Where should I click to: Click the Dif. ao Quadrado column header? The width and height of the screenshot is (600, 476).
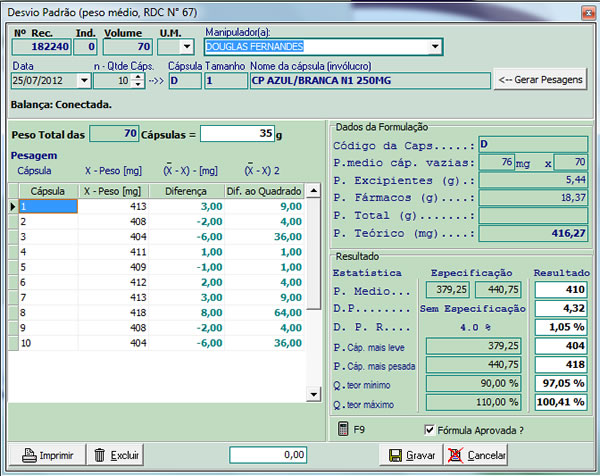coord(264,191)
